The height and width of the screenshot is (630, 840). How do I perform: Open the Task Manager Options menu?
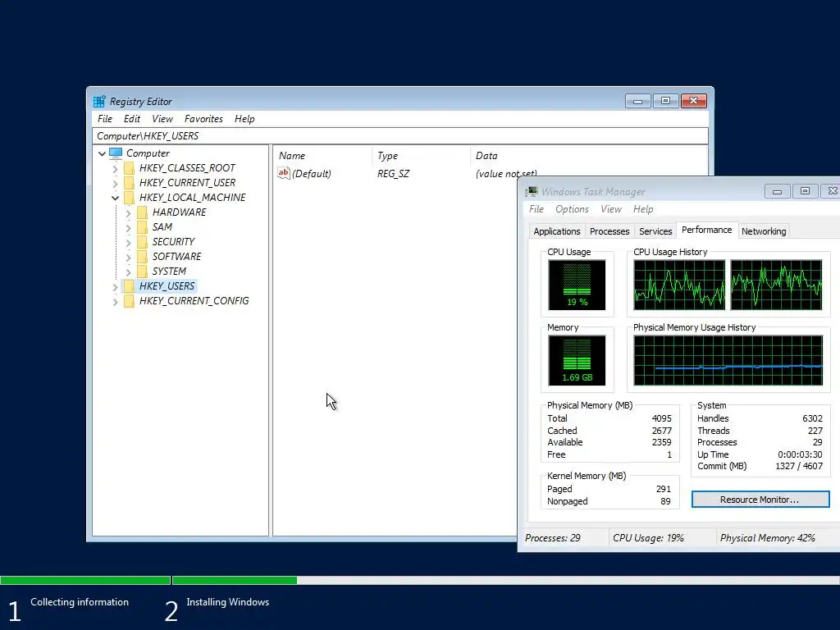pos(572,209)
